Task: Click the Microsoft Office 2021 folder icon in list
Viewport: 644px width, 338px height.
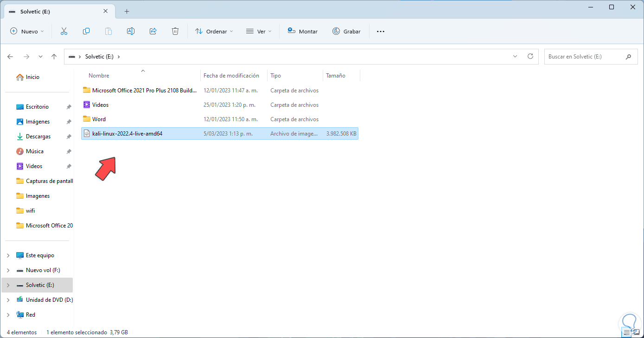Action: [x=86, y=90]
